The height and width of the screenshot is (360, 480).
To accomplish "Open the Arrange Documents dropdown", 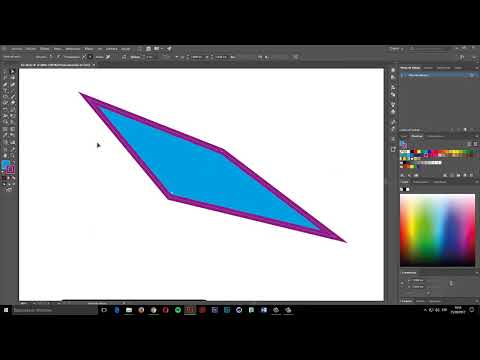I will click(158, 49).
